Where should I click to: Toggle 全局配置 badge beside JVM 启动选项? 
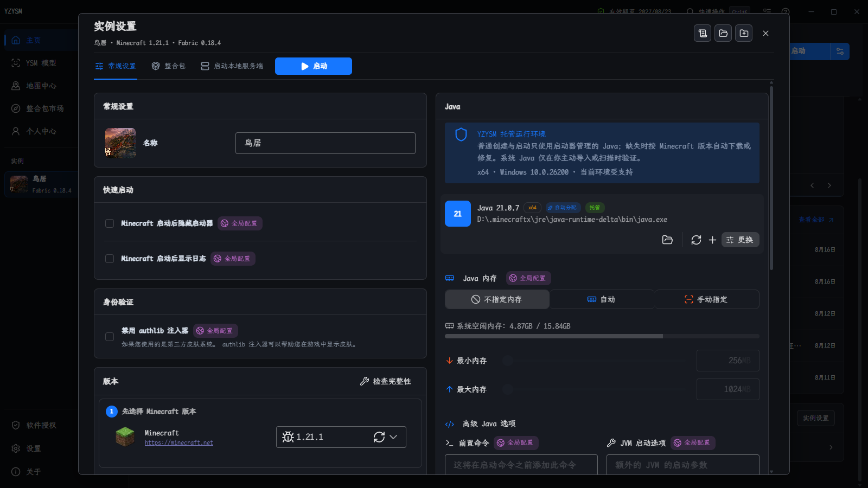[x=693, y=443]
